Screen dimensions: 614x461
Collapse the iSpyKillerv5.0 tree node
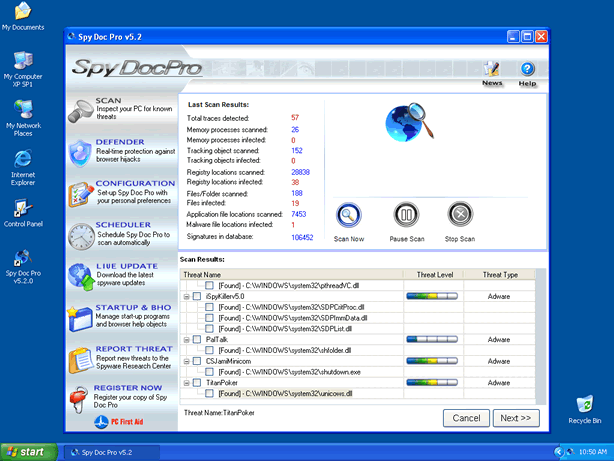pos(186,297)
